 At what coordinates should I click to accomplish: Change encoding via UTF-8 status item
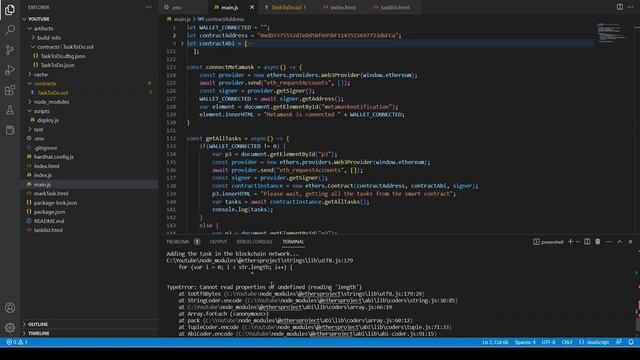(548, 342)
